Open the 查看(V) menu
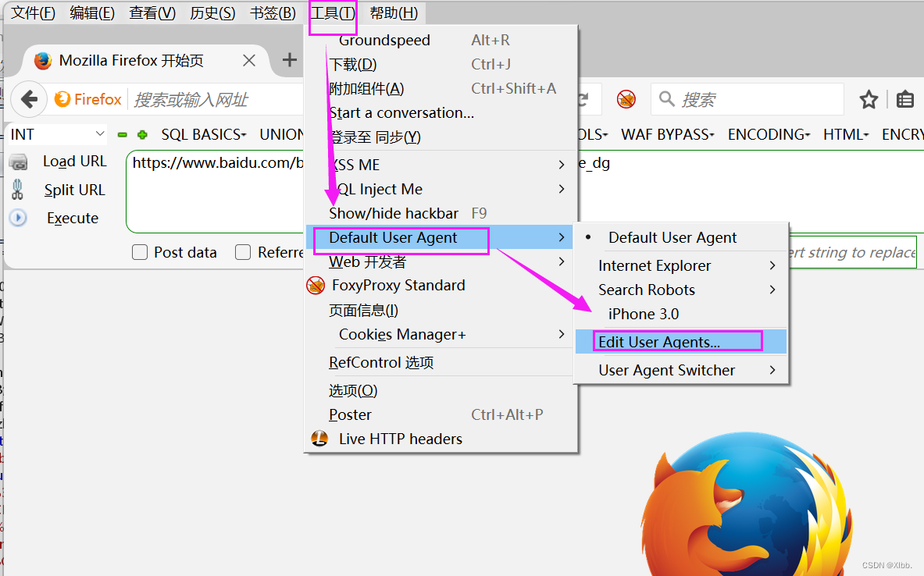The image size is (924, 576). 152,12
